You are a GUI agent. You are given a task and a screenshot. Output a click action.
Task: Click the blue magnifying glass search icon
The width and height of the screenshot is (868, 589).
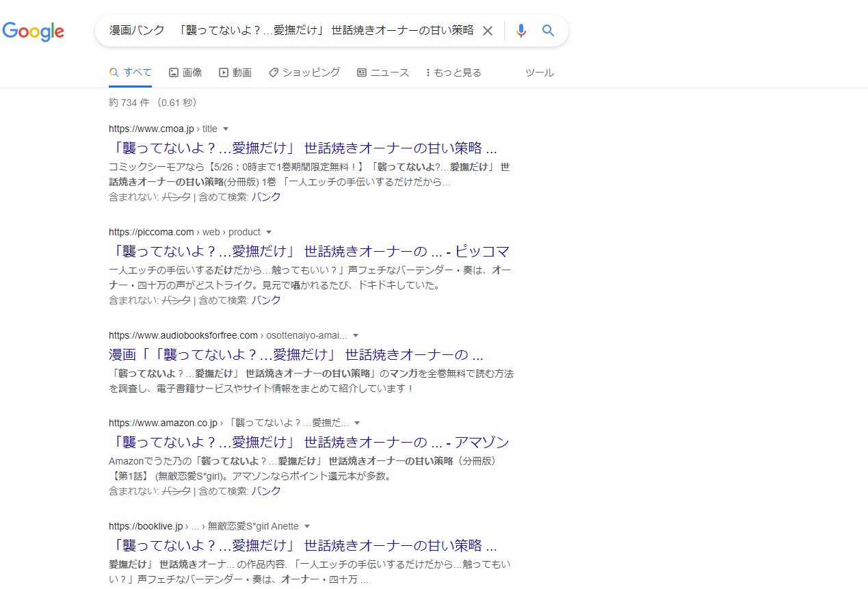coord(548,31)
